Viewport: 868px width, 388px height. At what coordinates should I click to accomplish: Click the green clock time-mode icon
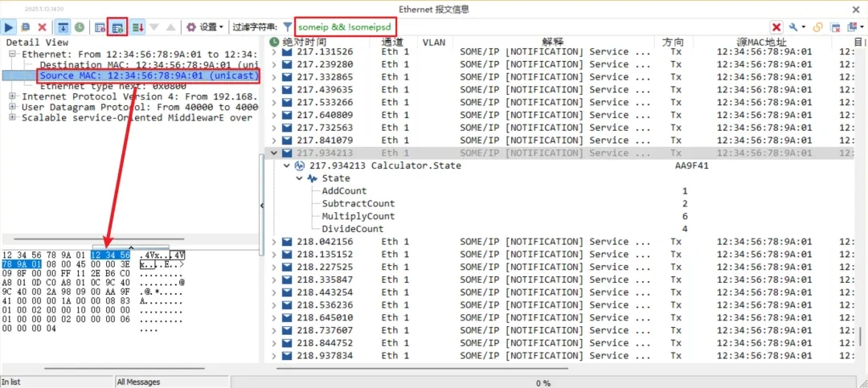[x=80, y=27]
